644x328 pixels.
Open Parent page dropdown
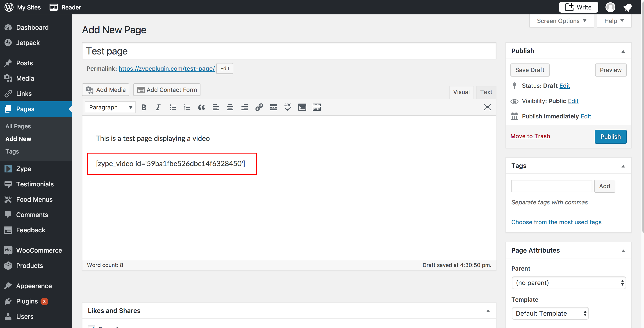[x=569, y=283]
